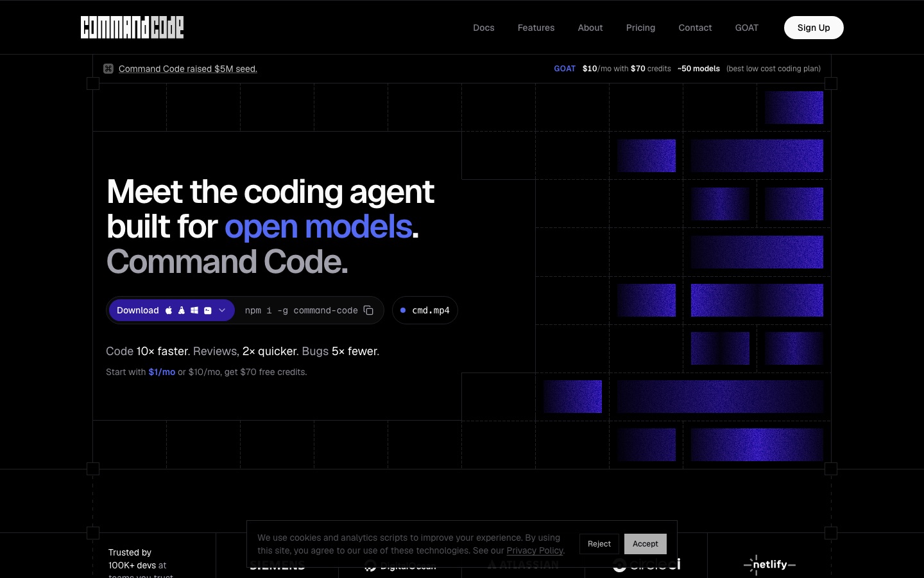Click the Windows icon in Download button

tap(194, 310)
